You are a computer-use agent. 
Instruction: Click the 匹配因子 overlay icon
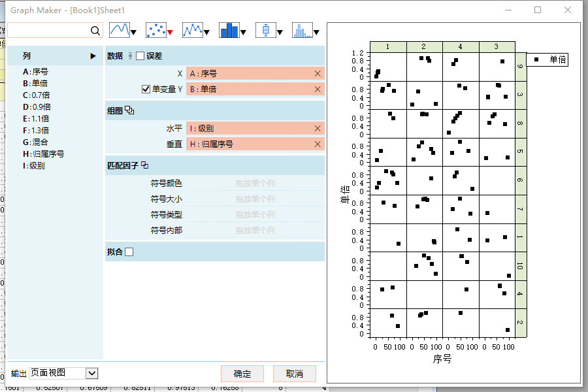[145, 165]
